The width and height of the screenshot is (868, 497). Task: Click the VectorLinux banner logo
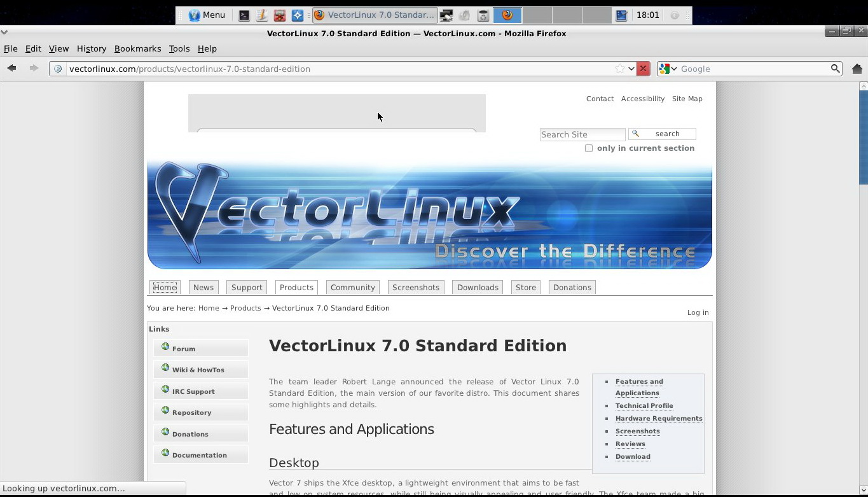coord(429,215)
